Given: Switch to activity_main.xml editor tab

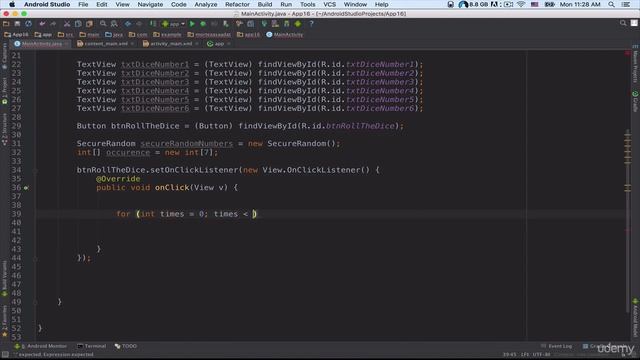Looking at the screenshot, I should pos(171,44).
